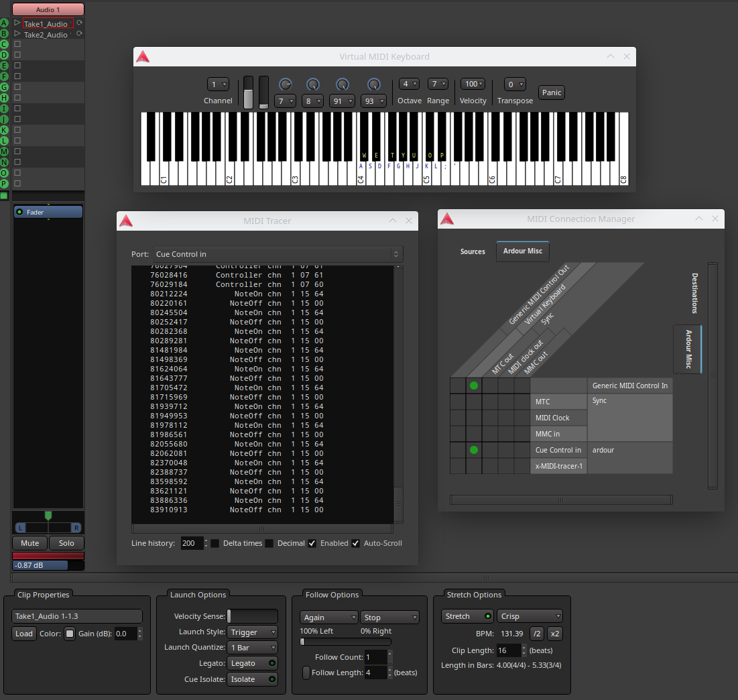Open the Crisp stretch mode dropdown

pos(530,616)
